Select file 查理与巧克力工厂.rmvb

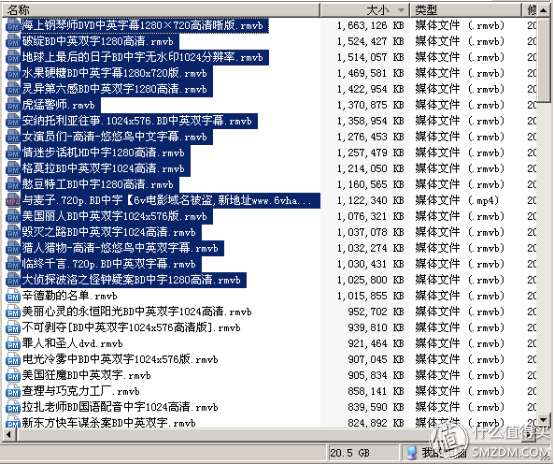click(81, 392)
